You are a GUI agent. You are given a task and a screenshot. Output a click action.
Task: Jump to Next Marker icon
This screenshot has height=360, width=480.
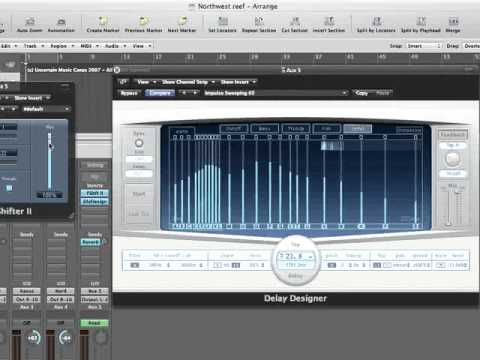click(182, 22)
